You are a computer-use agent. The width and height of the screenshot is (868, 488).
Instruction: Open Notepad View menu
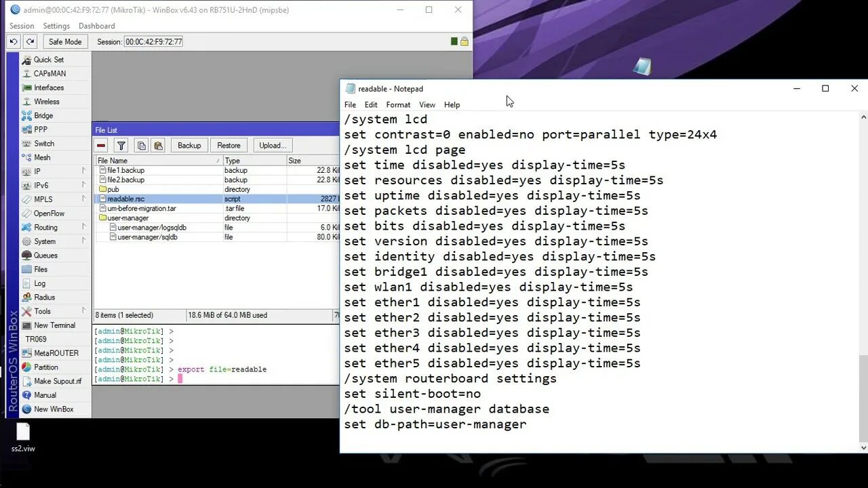(x=427, y=104)
